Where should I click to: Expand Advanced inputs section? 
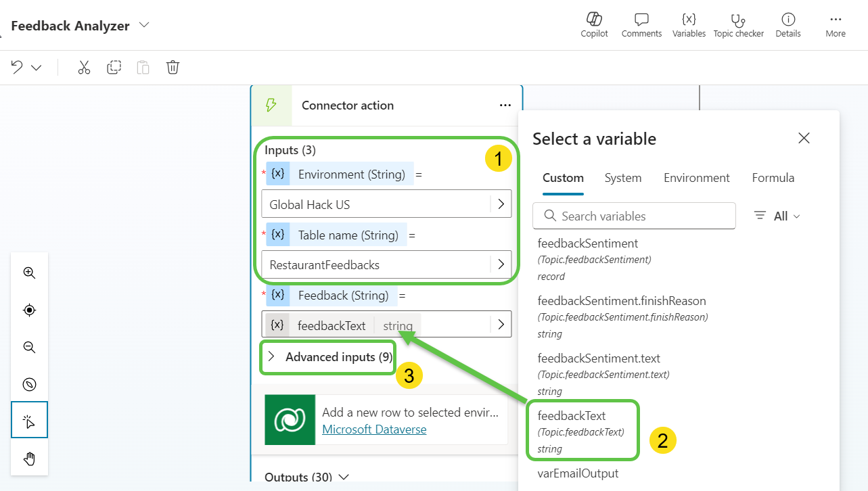[329, 357]
